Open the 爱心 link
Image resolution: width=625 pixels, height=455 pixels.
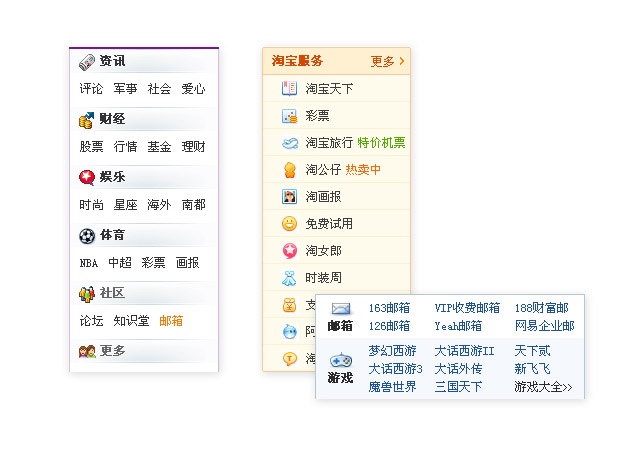coord(193,88)
